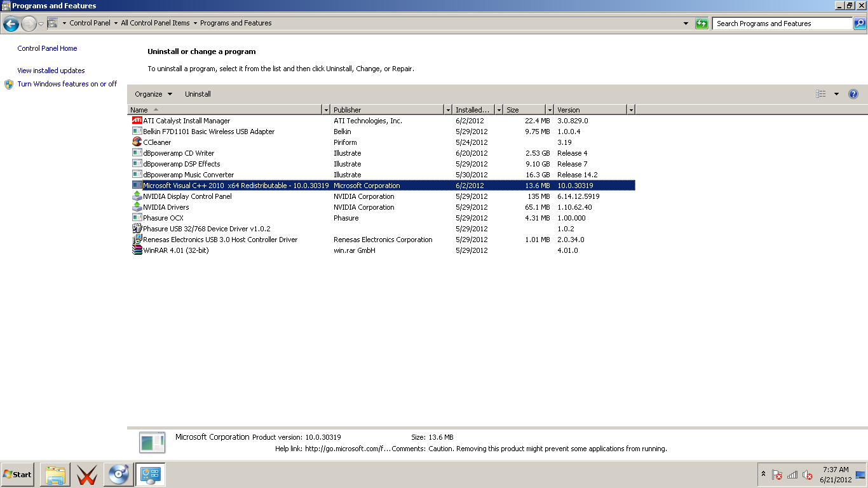Expand the Control Panel breadcrumb arrow
The image size is (868, 488).
(116, 24)
